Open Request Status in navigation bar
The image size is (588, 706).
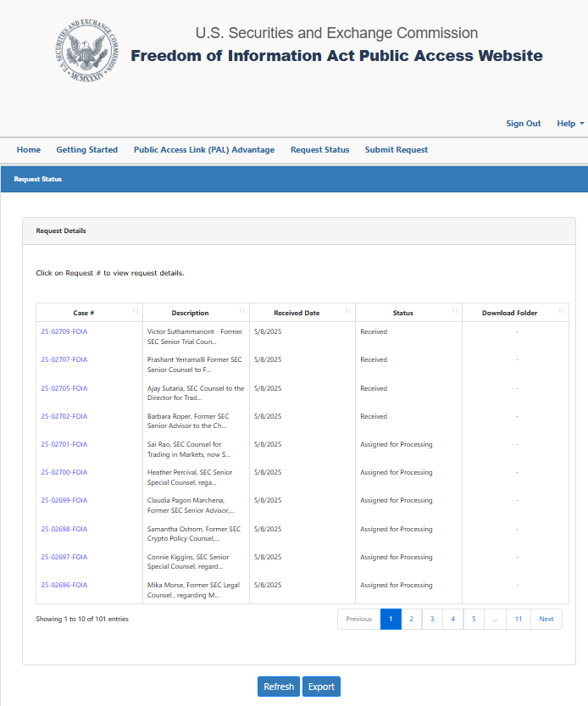click(319, 150)
